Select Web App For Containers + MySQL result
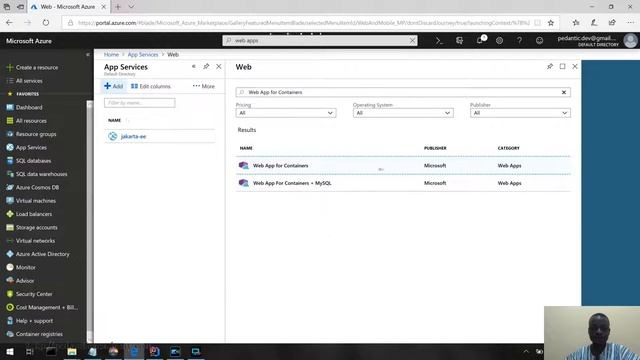Screen dimensions: 640x360 point(403,183)
